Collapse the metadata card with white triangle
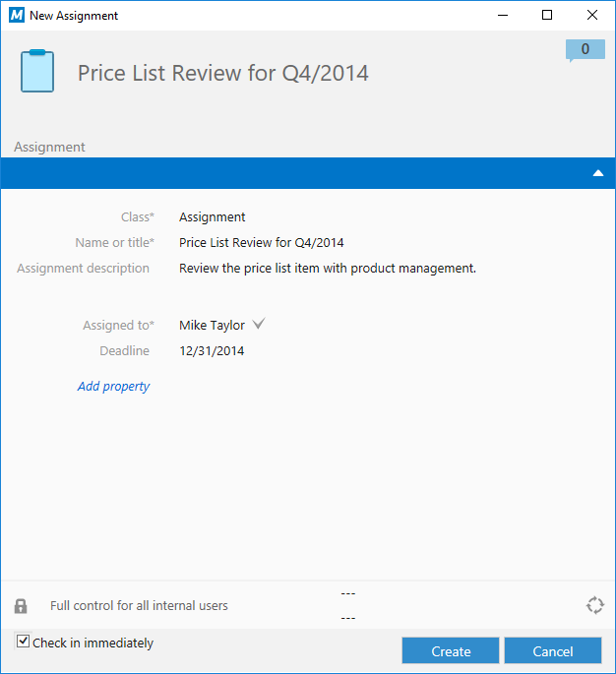This screenshot has width=616, height=674. coord(598,173)
